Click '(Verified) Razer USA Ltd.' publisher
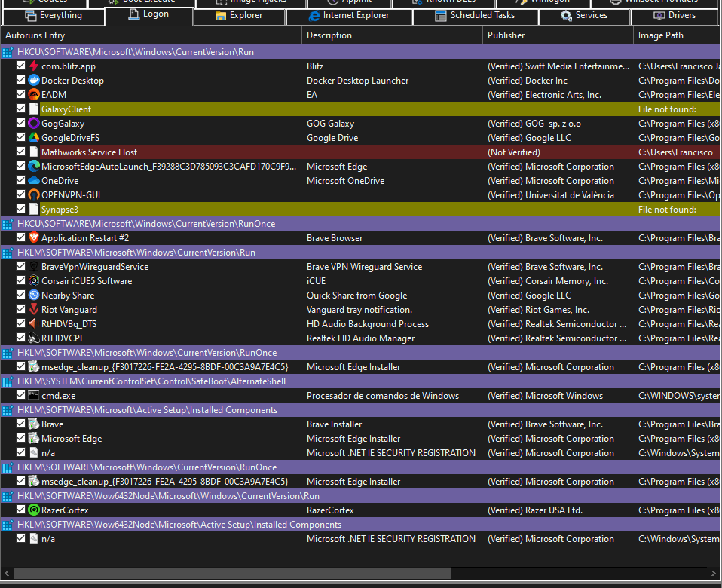722x588 pixels. pyautogui.click(x=535, y=510)
